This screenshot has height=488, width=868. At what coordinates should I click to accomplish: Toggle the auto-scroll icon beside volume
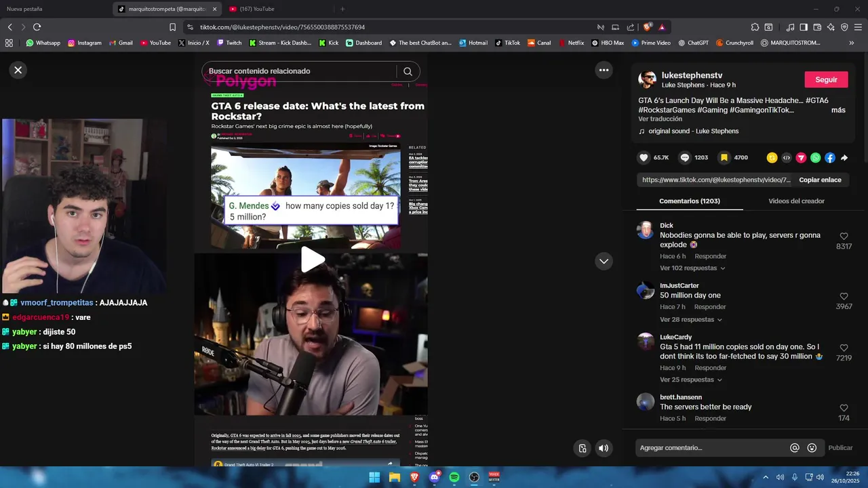[x=583, y=448]
